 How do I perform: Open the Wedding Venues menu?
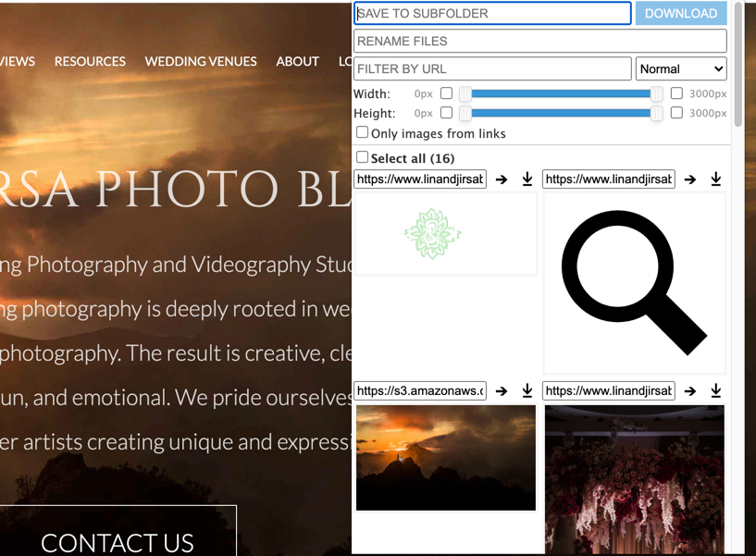click(201, 61)
